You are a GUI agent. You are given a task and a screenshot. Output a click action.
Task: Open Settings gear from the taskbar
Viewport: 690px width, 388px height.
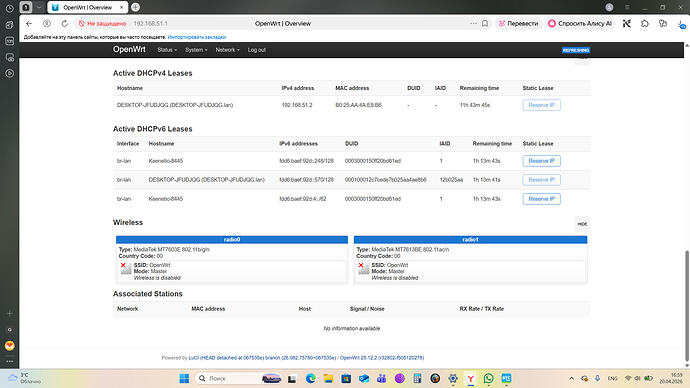click(453, 378)
